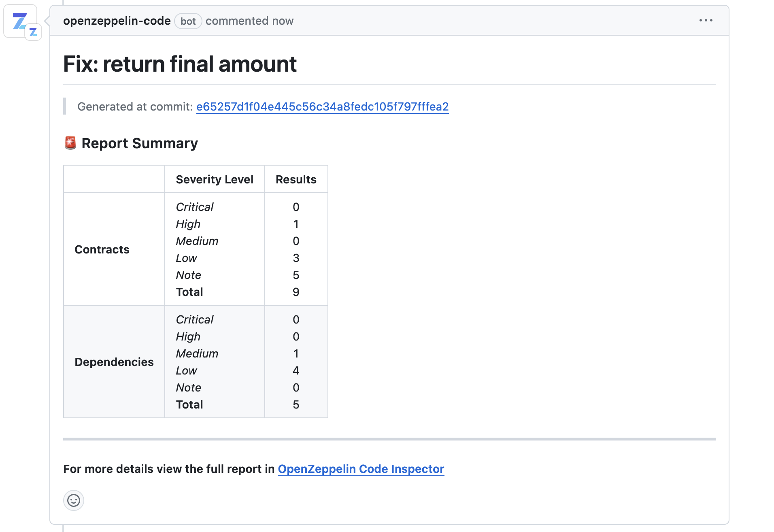The image size is (774, 532).
Task: Click the Dependencies row header
Action: point(114,362)
